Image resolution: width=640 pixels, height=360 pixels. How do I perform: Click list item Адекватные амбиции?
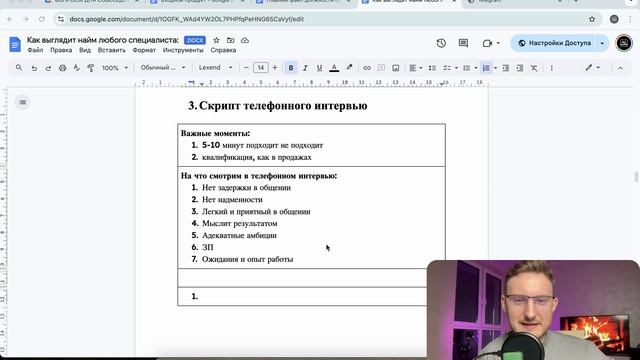(239, 236)
